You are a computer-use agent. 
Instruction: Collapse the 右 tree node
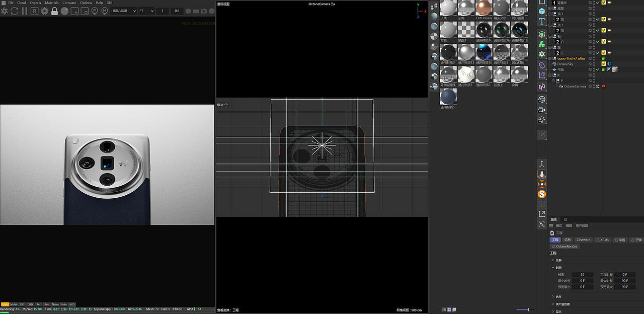[x=550, y=36]
